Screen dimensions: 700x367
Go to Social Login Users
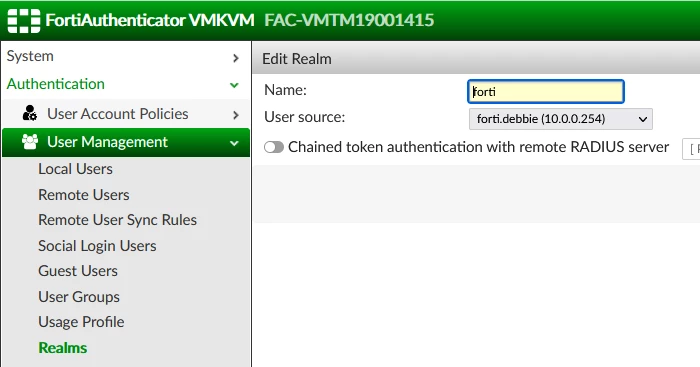point(97,246)
